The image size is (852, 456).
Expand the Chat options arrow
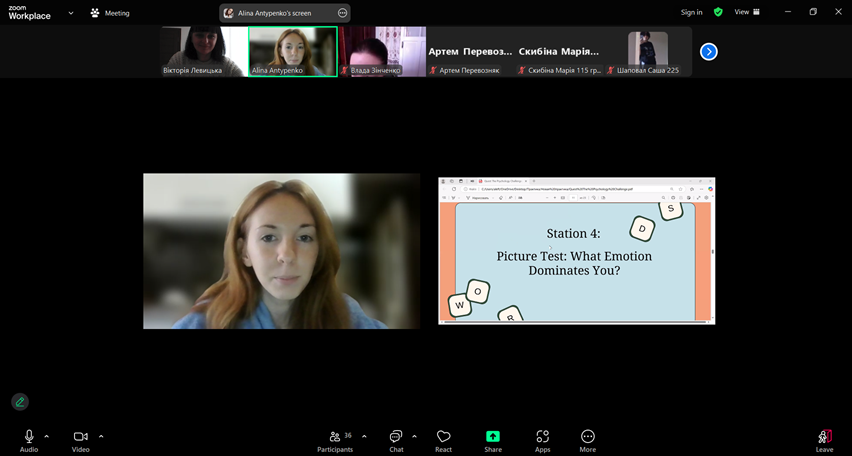pyautogui.click(x=415, y=436)
